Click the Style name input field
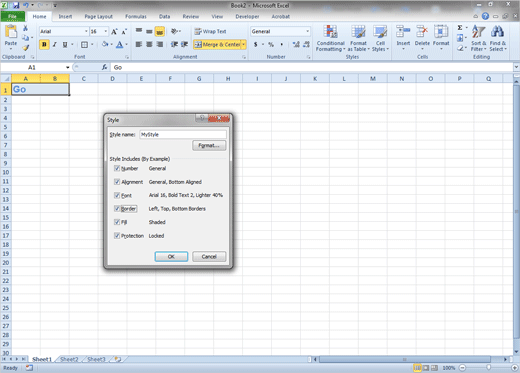 point(183,134)
